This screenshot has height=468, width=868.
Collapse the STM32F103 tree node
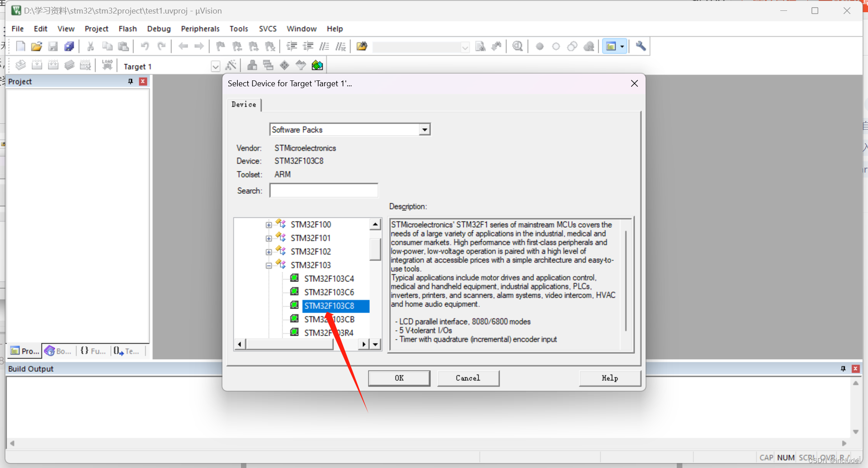pyautogui.click(x=269, y=266)
